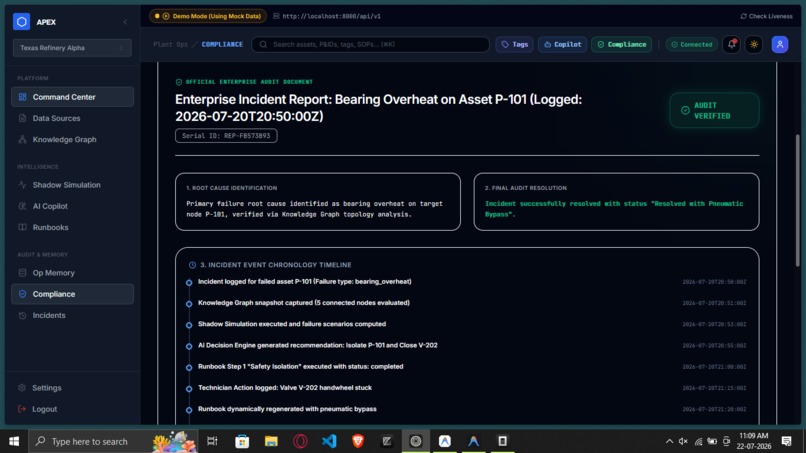Click the Op Memory icon
The width and height of the screenshot is (806, 453).
(x=22, y=273)
